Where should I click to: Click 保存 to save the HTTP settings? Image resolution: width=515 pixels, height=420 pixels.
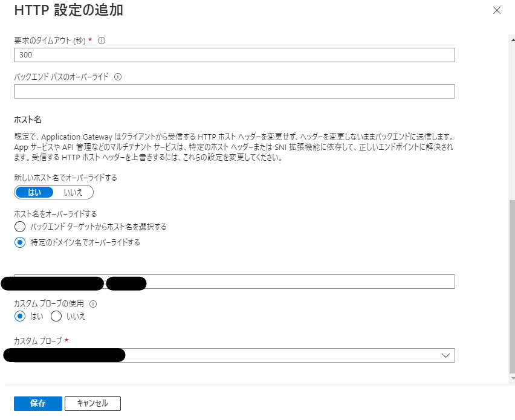(37, 403)
